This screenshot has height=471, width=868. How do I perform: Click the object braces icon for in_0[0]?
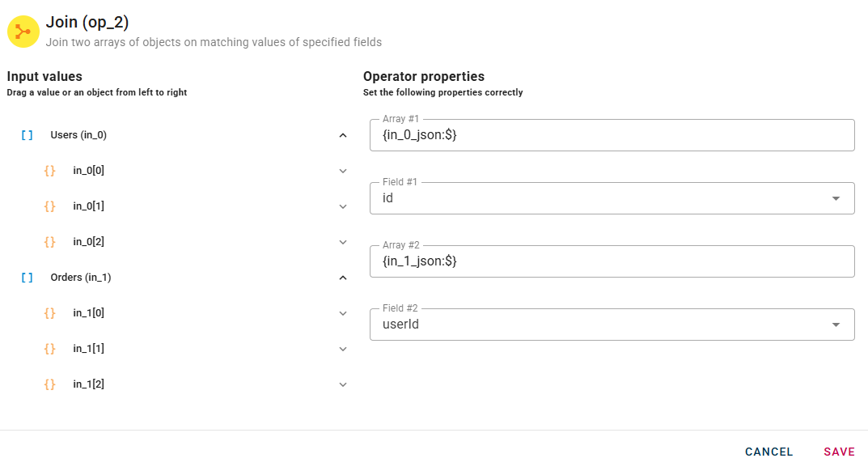(50, 171)
